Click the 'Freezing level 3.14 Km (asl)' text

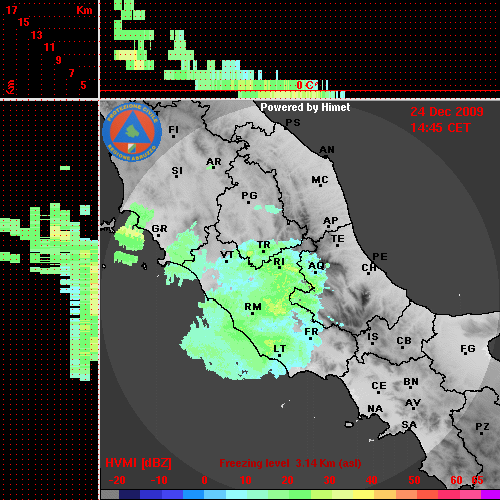[290, 463]
